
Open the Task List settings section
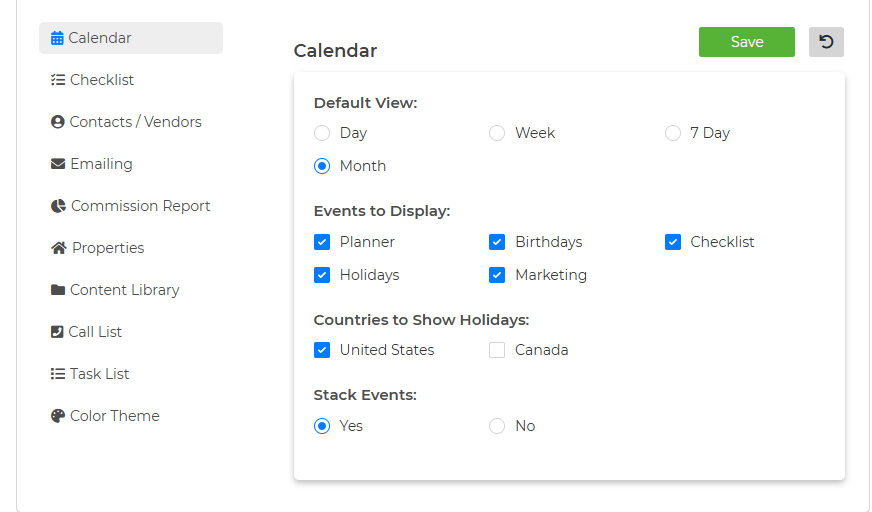[x=90, y=374]
